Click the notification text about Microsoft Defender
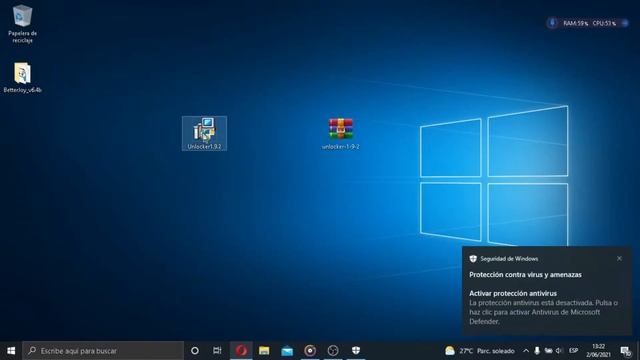This screenshot has height=360, width=640. [543, 312]
